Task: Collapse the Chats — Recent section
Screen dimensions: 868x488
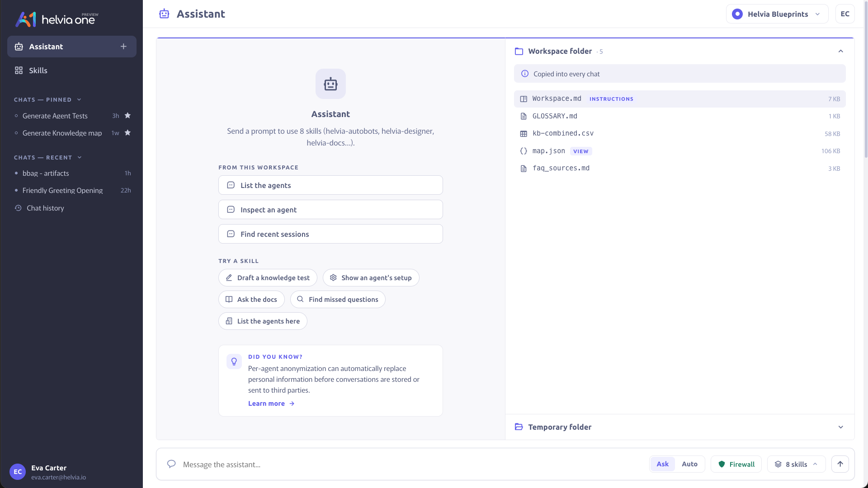Action: 80,157
